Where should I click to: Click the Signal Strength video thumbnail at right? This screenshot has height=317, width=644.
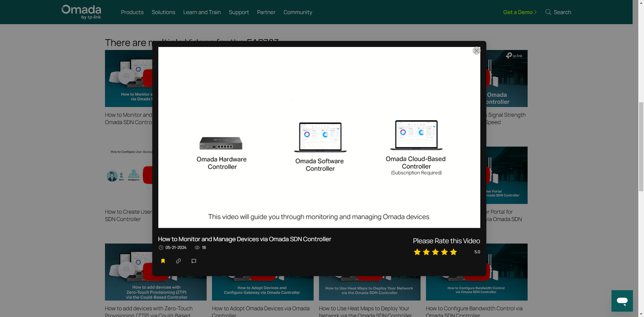[507, 78]
